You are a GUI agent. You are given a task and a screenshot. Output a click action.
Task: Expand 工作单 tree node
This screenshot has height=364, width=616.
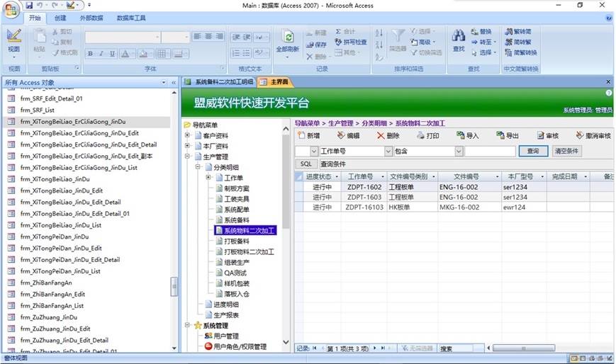click(x=208, y=178)
